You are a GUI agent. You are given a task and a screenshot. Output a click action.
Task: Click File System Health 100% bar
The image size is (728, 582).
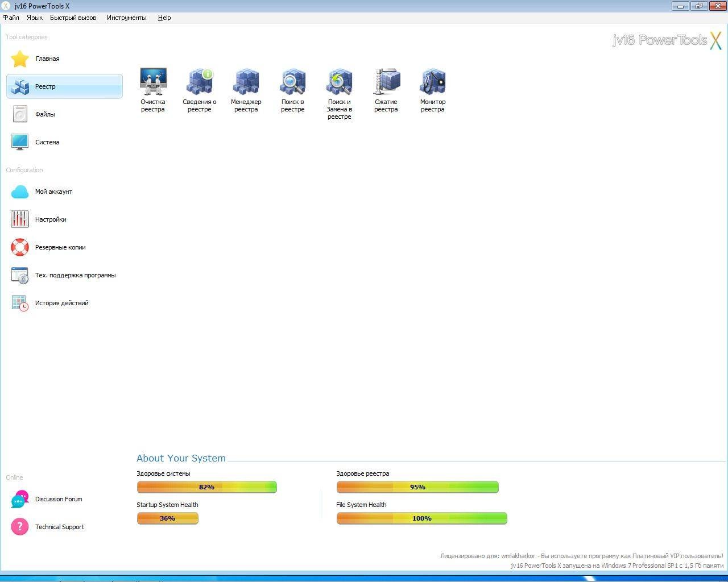pos(421,518)
